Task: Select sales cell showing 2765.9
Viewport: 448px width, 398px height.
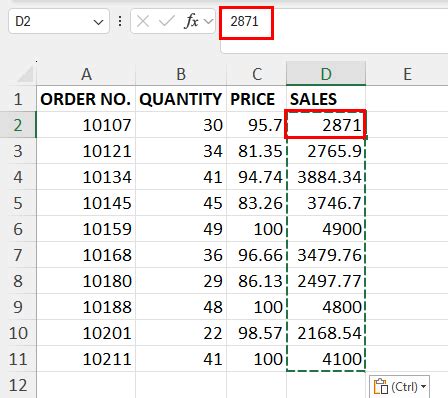Action: tap(326, 151)
